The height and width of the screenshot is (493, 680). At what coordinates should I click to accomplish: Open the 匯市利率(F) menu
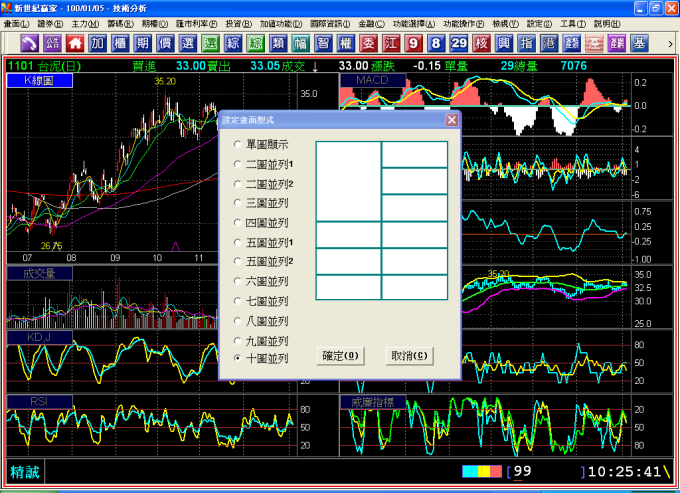196,24
